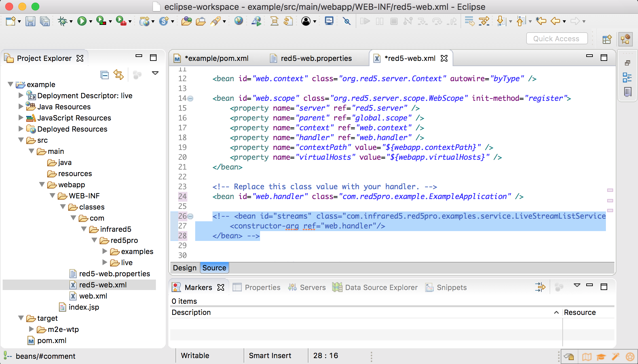The image size is (638, 364).
Task: Open the Snippets view tab
Action: [445, 287]
